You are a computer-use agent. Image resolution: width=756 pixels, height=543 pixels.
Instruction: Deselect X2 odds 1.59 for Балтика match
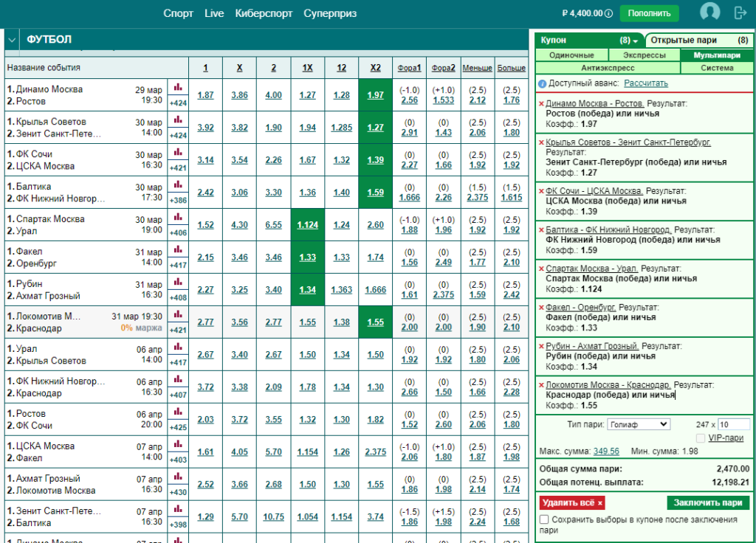click(376, 193)
